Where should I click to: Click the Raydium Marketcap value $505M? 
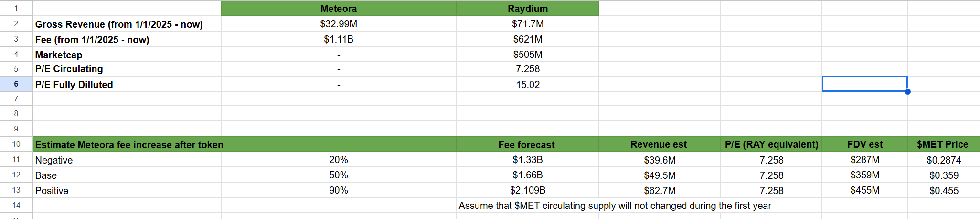click(x=527, y=55)
